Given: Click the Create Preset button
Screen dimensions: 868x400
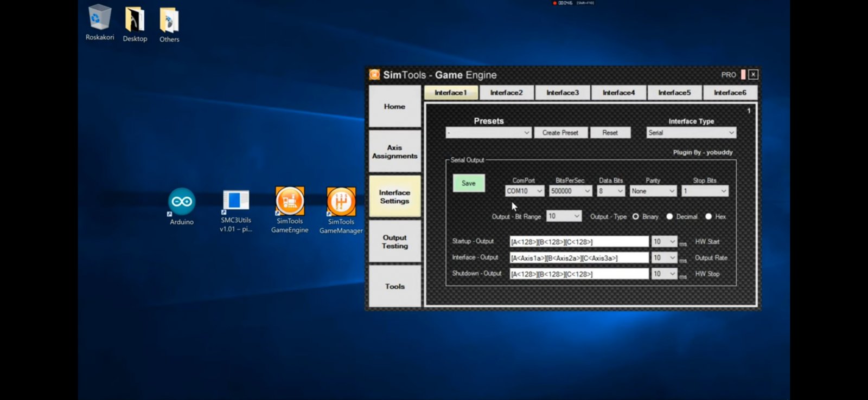Looking at the screenshot, I should (560, 133).
